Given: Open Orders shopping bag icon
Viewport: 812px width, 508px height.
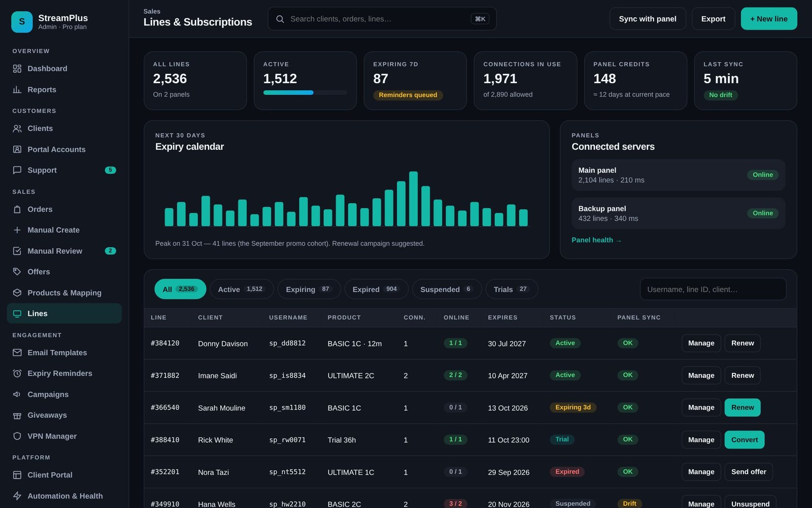Looking at the screenshot, I should pos(17,209).
